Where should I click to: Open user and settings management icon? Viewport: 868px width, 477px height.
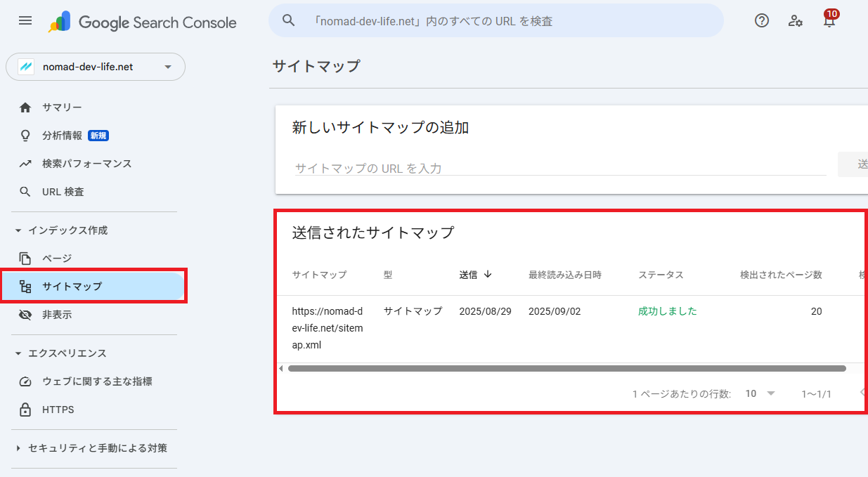click(795, 21)
